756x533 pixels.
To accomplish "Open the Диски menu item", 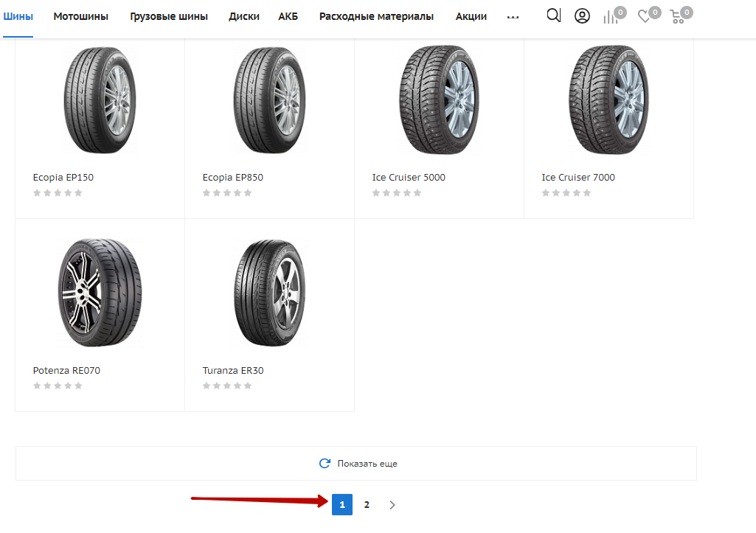I will coord(244,16).
